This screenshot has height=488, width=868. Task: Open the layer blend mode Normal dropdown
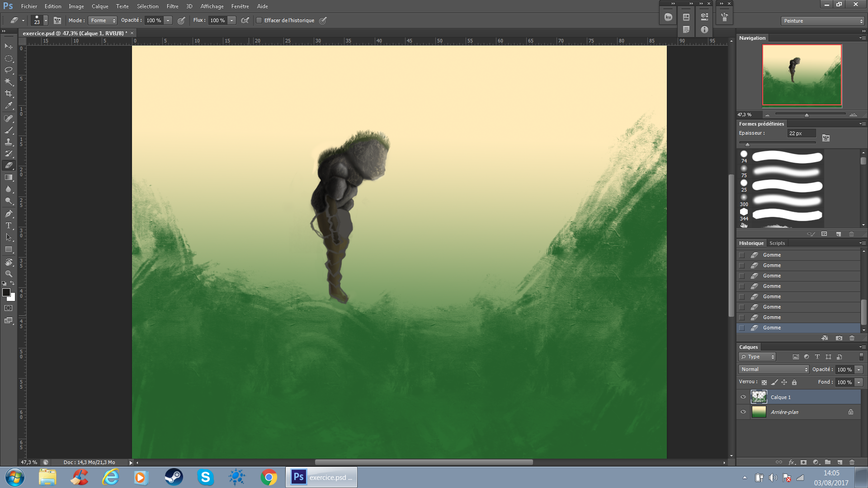point(774,370)
